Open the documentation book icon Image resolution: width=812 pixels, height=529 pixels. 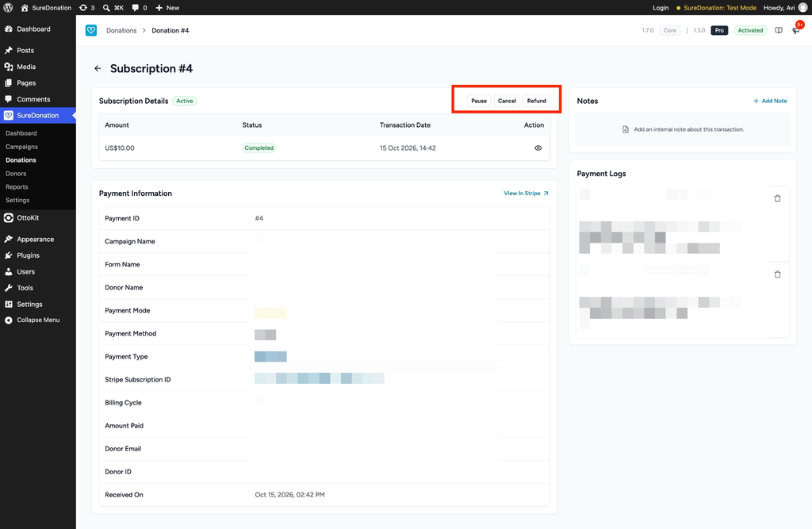pos(779,31)
